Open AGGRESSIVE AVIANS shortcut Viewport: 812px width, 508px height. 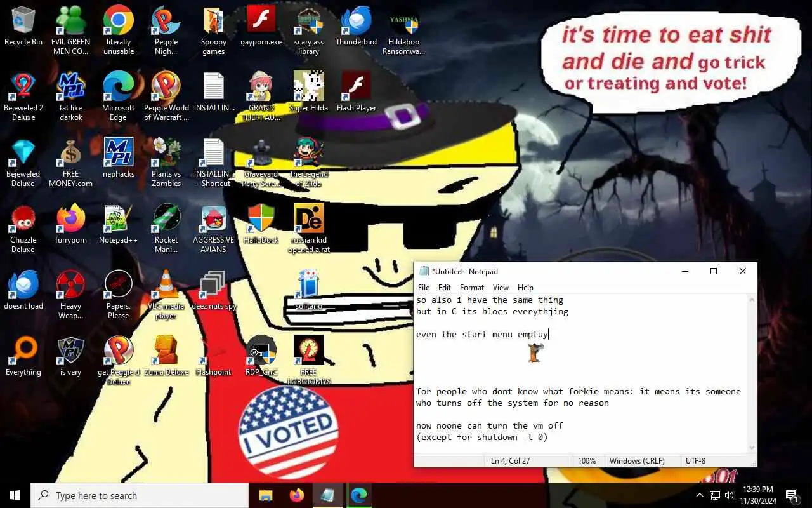tap(214, 229)
